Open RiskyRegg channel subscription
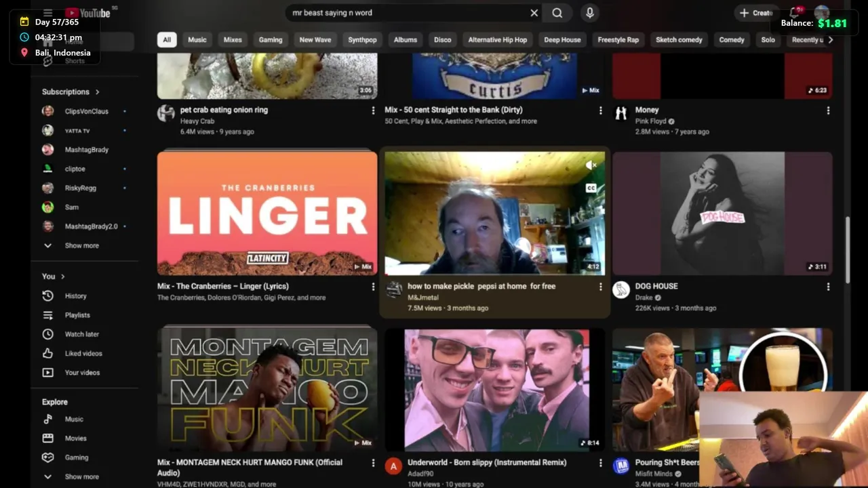This screenshot has height=488, width=868. click(85, 188)
